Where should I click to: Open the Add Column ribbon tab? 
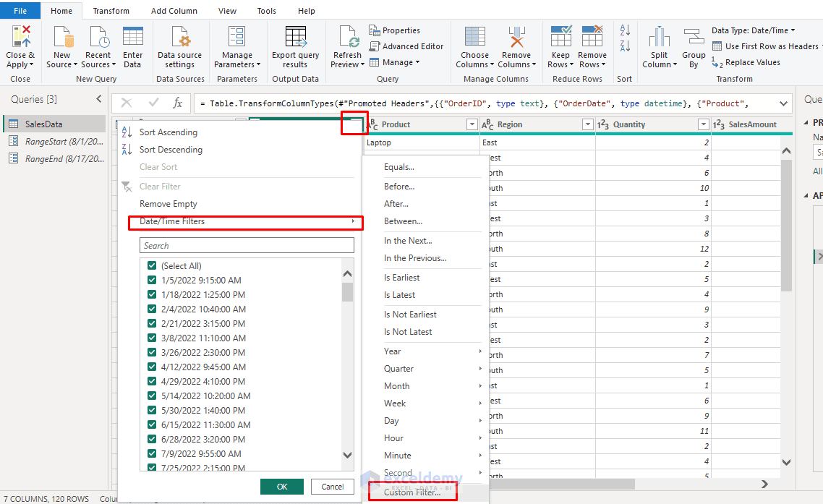pos(174,11)
